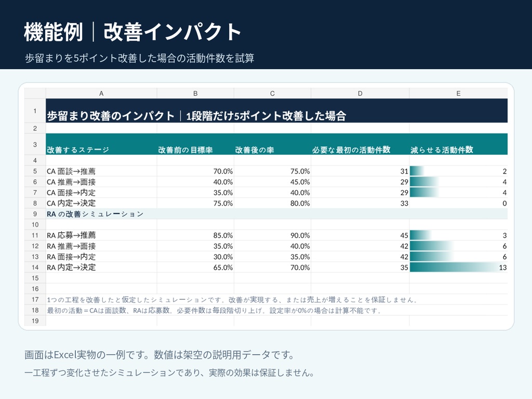Viewport: 532px width, 399px height.
Task: Select column E header
Action: pyautogui.click(x=458, y=94)
